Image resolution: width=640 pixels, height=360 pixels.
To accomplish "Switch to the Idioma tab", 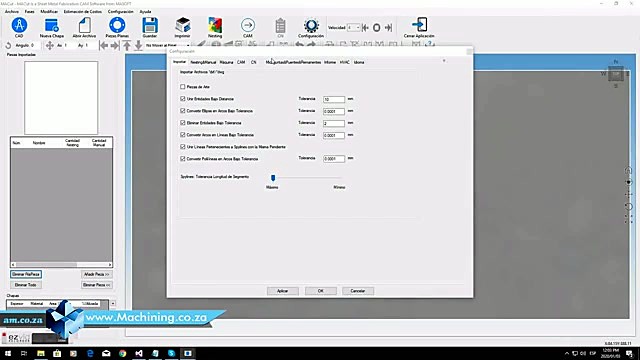I will [359, 62].
